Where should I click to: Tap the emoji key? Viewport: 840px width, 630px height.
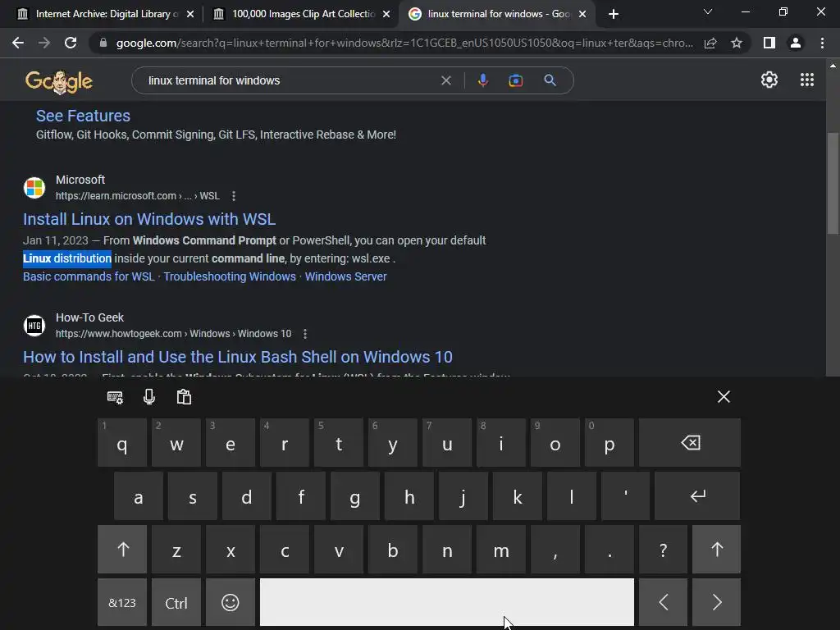[231, 603]
